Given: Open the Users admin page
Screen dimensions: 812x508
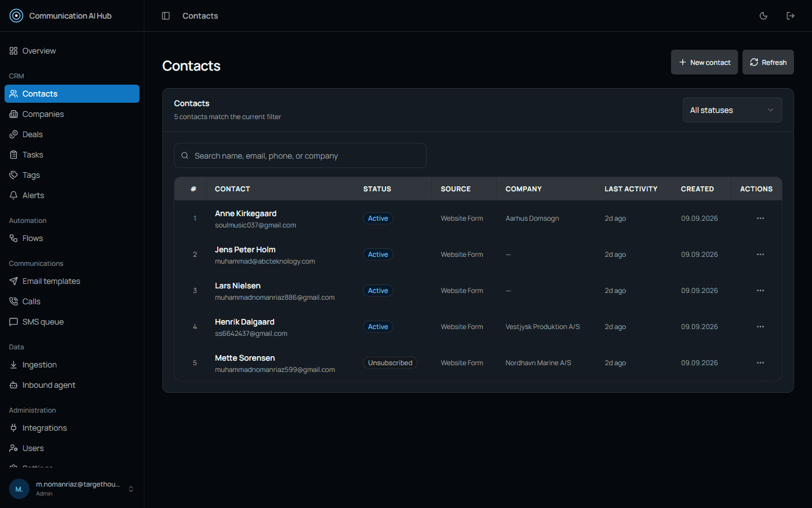Looking at the screenshot, I should [x=72, y=448].
